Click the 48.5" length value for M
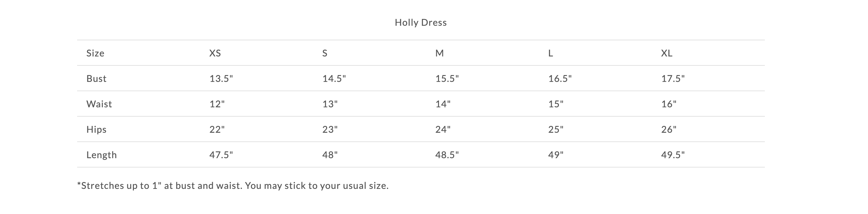The height and width of the screenshot is (214, 868). coord(447,155)
